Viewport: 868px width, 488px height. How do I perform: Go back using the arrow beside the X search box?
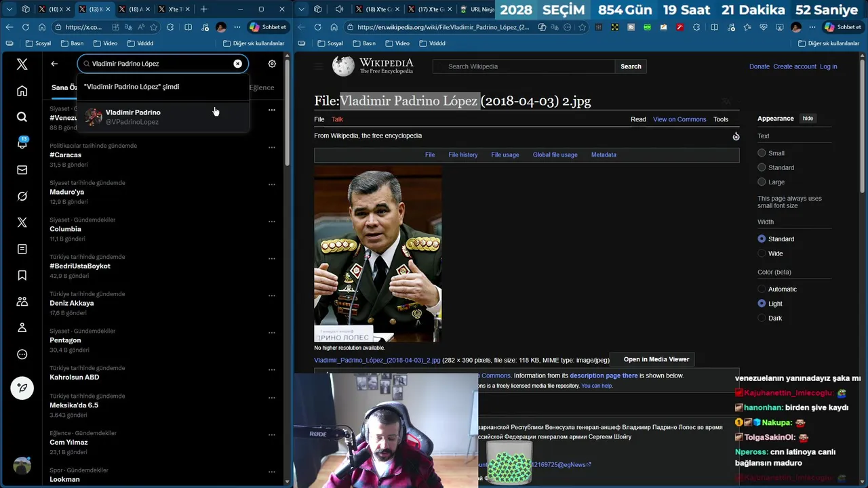54,64
